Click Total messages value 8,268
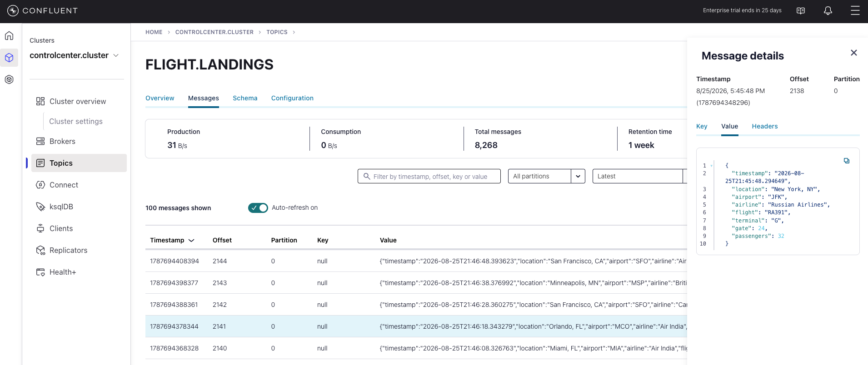 486,145
